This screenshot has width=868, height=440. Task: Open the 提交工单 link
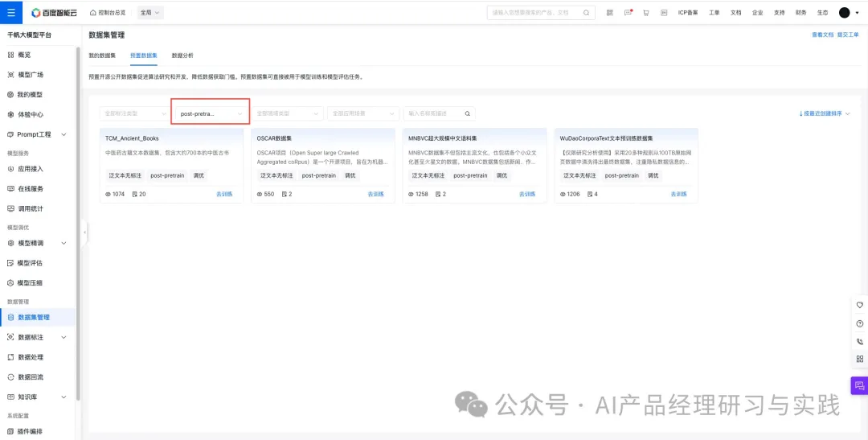tap(848, 35)
